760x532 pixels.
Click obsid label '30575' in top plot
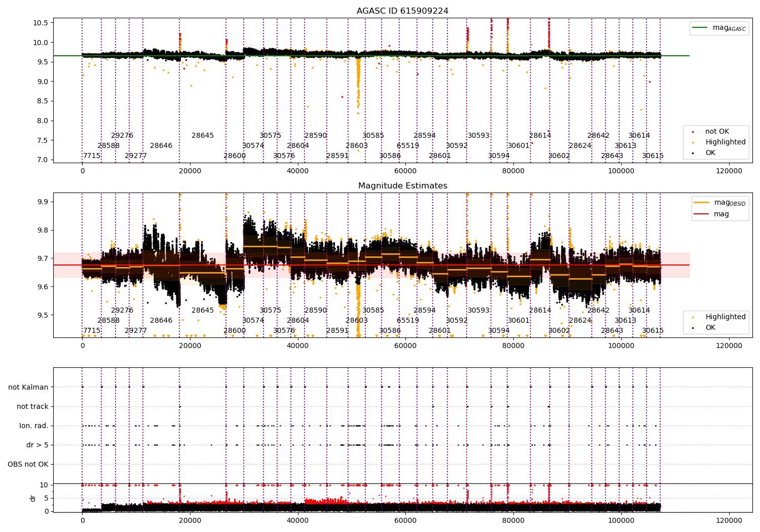271,136
